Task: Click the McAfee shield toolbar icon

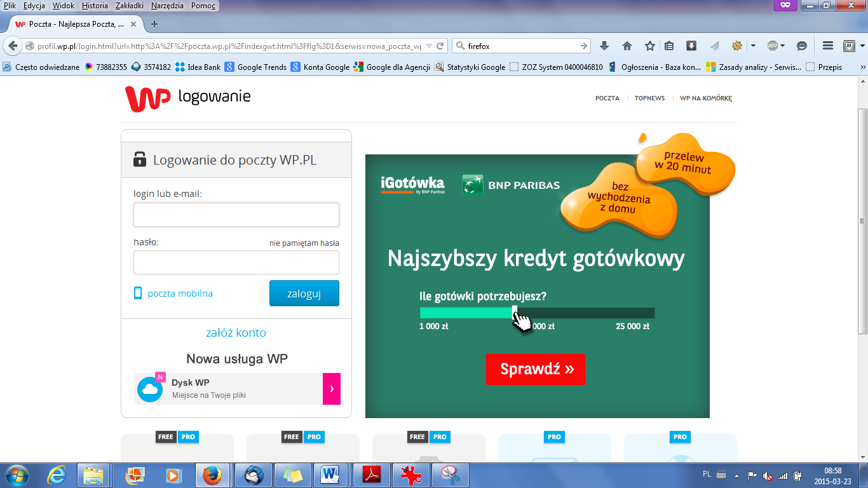Action: [x=849, y=46]
